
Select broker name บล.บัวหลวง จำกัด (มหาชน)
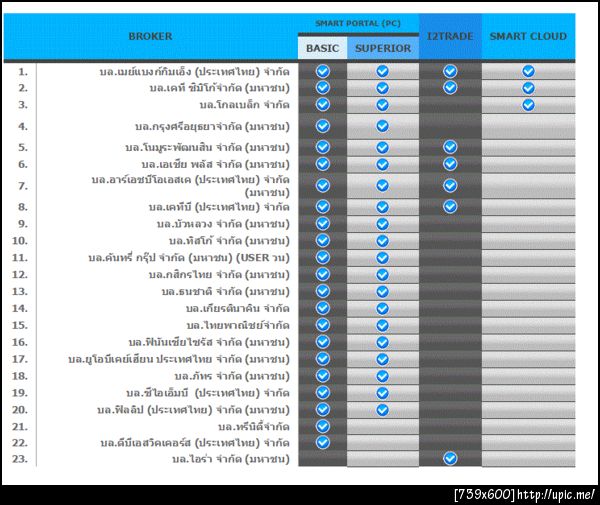pyautogui.click(x=223, y=224)
